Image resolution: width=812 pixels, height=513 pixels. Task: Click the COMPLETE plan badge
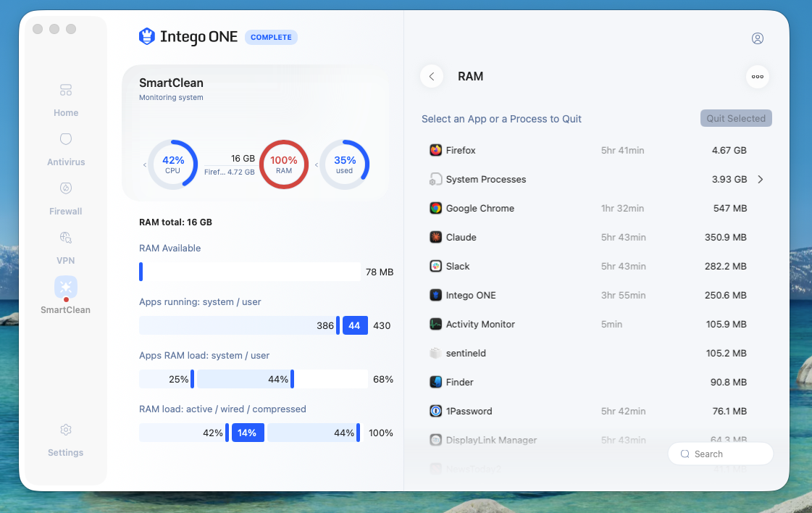point(271,37)
